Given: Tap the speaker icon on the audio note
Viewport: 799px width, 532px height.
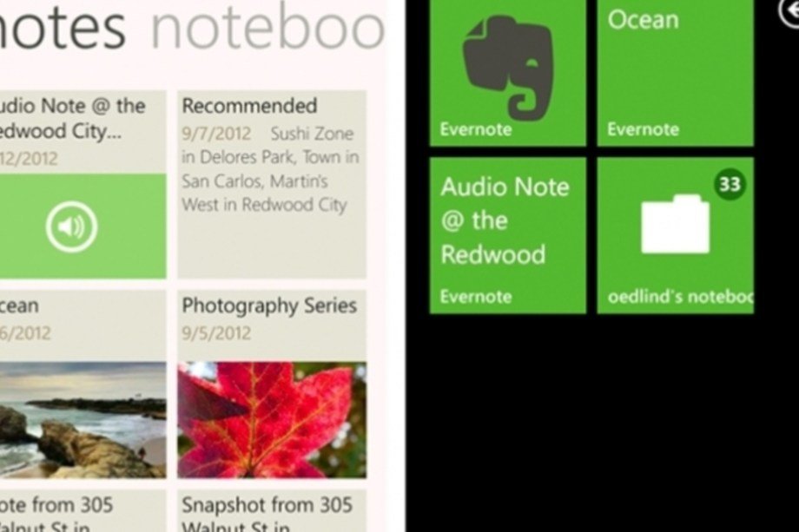Looking at the screenshot, I should [x=72, y=227].
